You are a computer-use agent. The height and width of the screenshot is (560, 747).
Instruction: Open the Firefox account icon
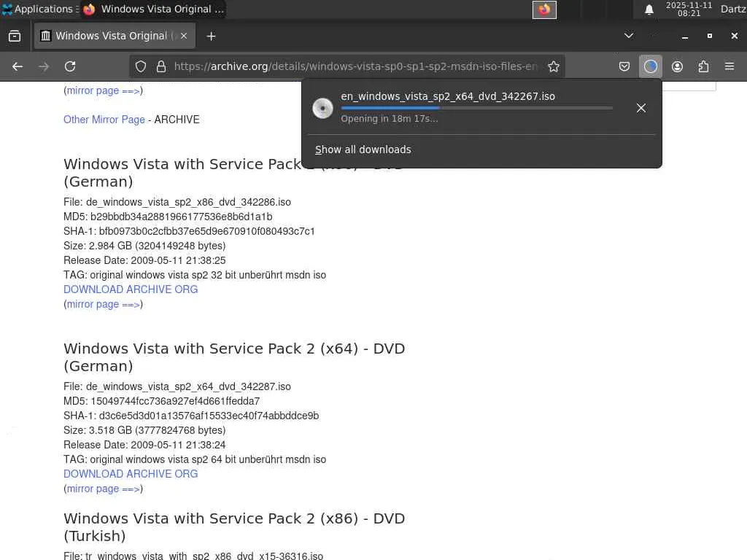click(x=677, y=66)
